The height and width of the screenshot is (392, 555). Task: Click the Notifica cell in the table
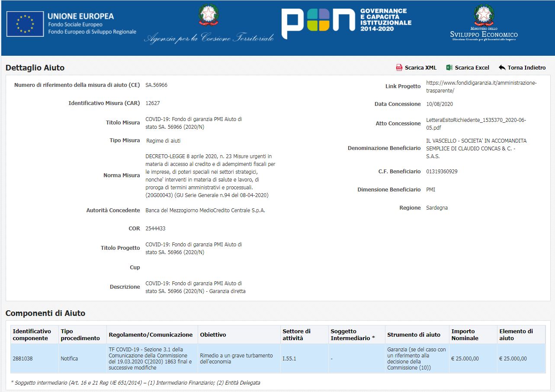coord(82,358)
